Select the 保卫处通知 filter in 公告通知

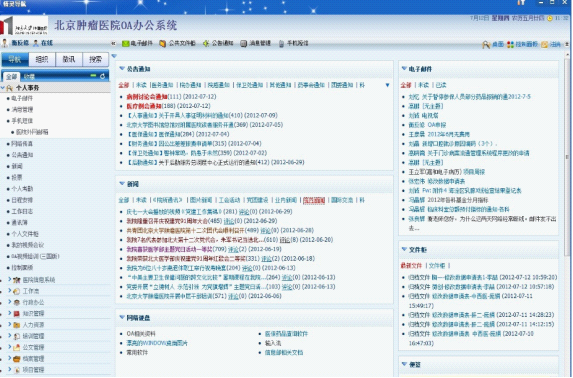pos(249,85)
